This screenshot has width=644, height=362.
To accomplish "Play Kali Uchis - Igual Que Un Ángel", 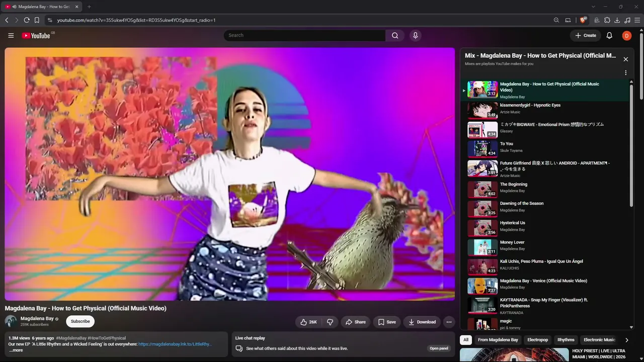I will tap(545, 266).
